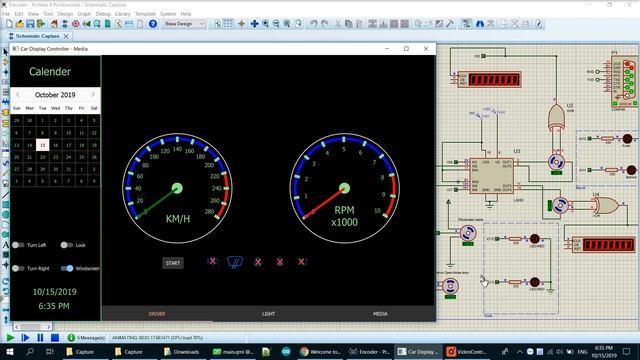Select the arrow Selection mode tool in left toolbar

pos(5,52)
